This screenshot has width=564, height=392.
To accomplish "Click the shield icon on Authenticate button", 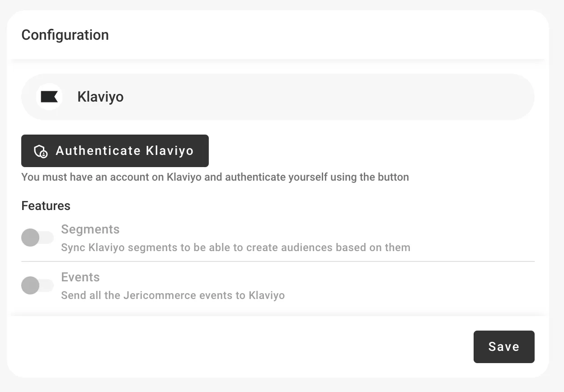I will point(41,151).
